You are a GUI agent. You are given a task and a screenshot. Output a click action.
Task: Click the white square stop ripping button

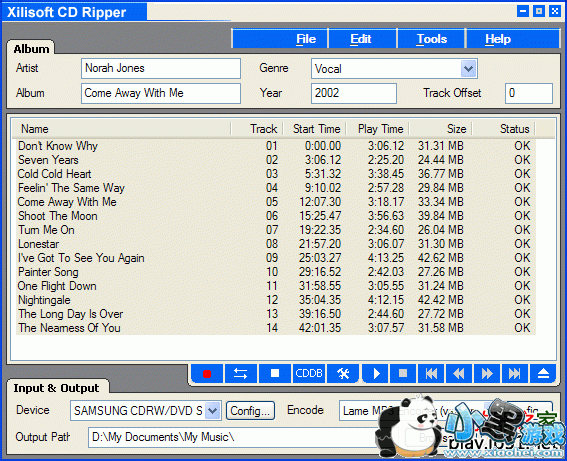[x=275, y=373]
